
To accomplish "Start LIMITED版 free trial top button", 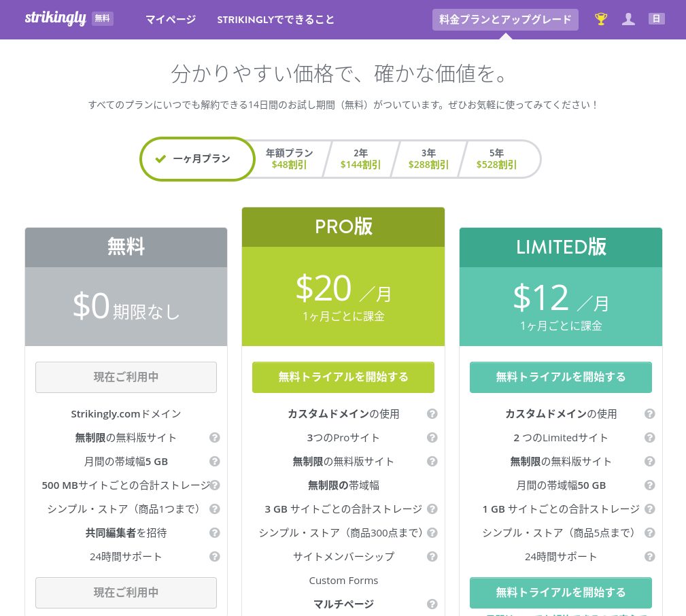I will (561, 377).
